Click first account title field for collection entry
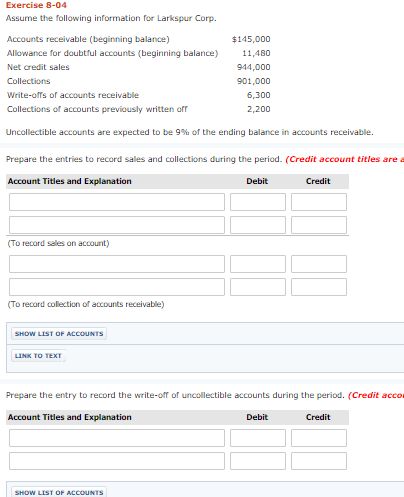Viewport: 404px width, 497px height. tap(117, 264)
